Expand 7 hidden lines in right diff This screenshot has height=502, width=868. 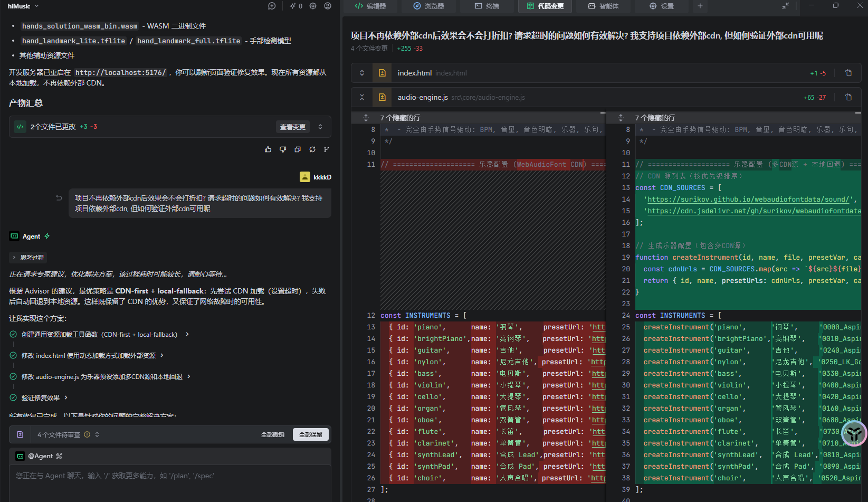[621, 118]
